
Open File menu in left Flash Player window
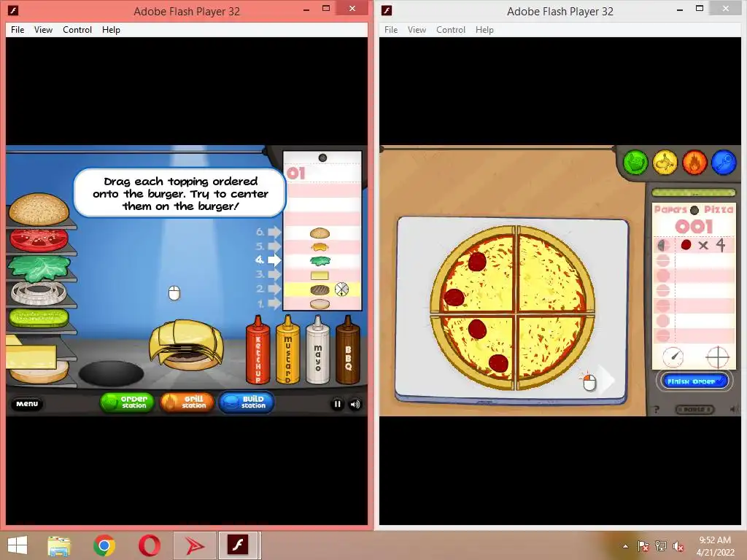pyautogui.click(x=18, y=29)
